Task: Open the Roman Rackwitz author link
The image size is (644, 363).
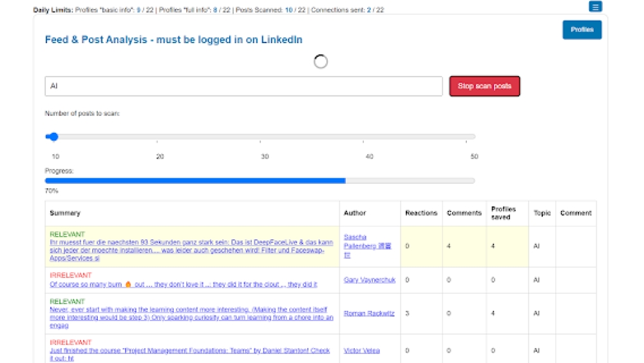Action: pyautogui.click(x=369, y=313)
